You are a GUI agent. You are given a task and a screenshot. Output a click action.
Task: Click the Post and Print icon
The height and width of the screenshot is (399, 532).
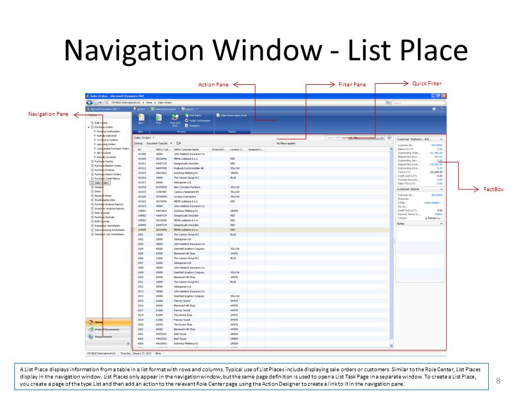click(x=175, y=117)
